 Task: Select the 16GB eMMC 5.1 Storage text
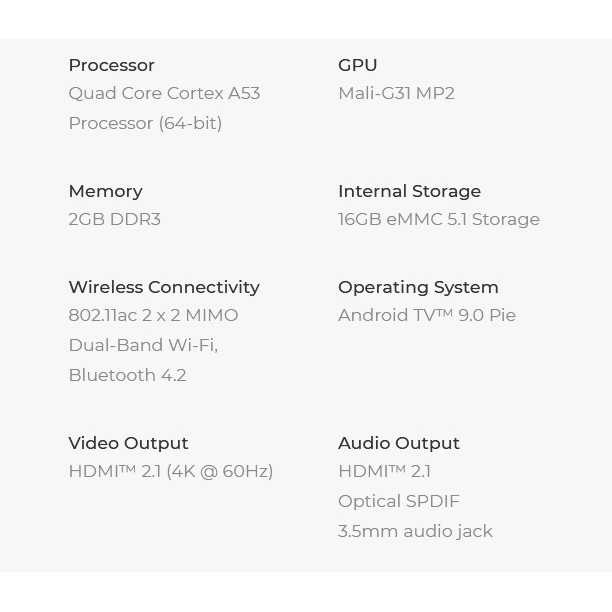tap(438, 219)
